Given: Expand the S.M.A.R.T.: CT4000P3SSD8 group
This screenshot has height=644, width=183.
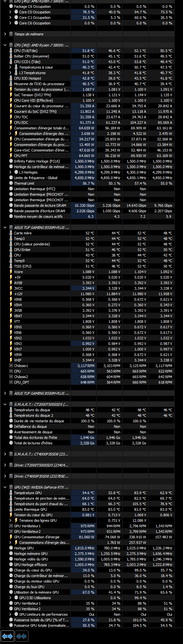Looking at the screenshot, I should coord(5,454).
